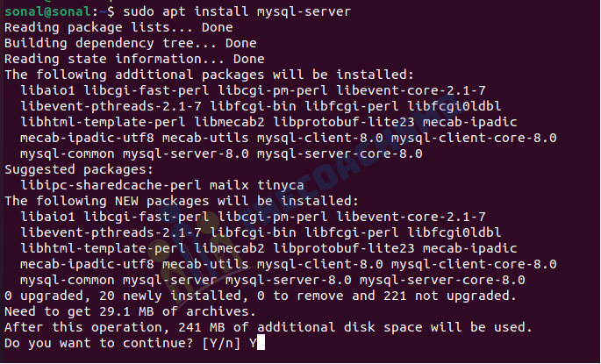Click the 'Building dependency tree' line
Screen dimensions: 601x364
131,43
